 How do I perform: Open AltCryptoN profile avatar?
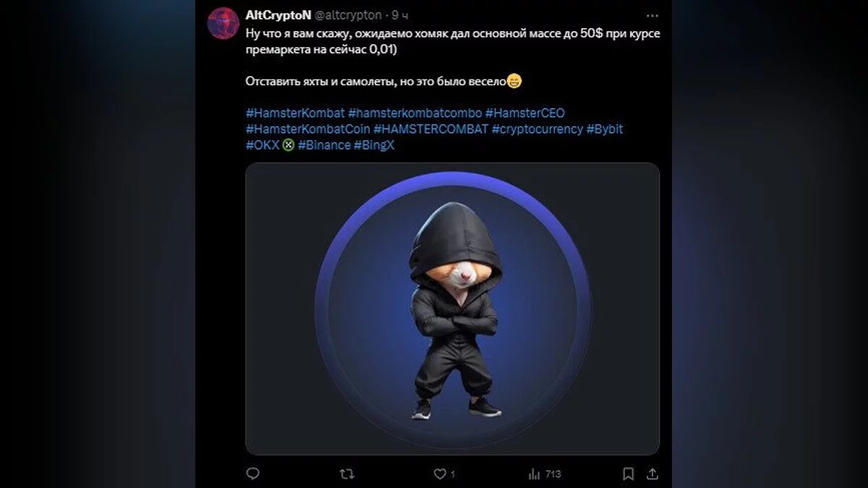(223, 23)
